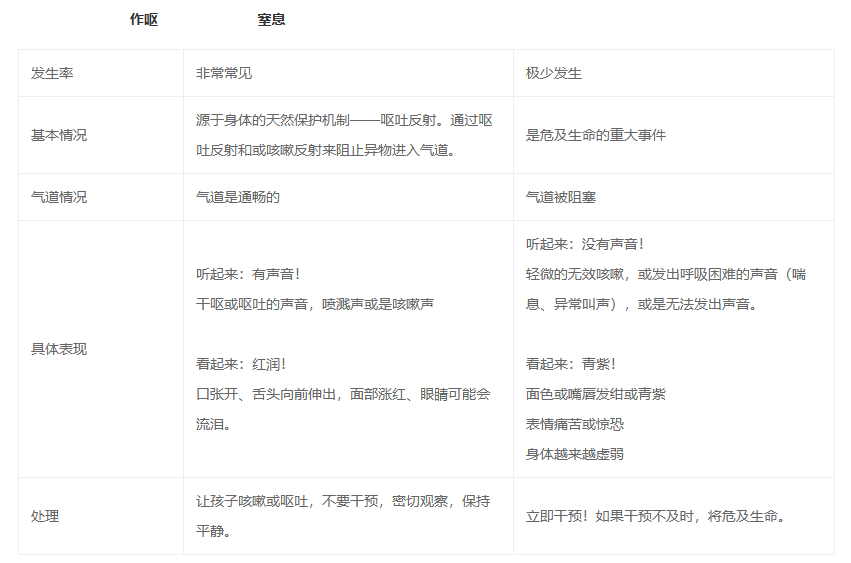The width and height of the screenshot is (851, 563).
Task: Click the 面色或嘴唇发绀或青紫 text
Action: click(596, 394)
